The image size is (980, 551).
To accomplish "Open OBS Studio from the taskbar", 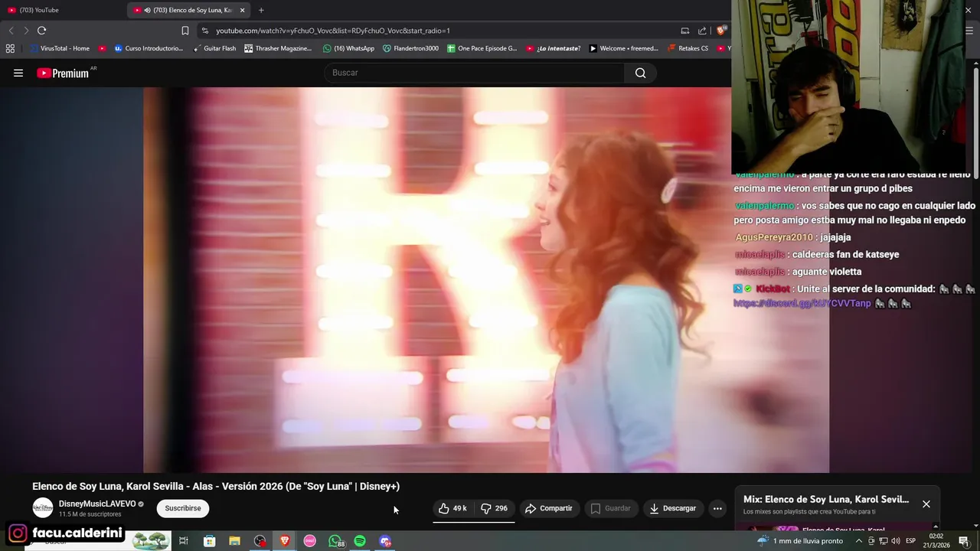I will (x=260, y=541).
